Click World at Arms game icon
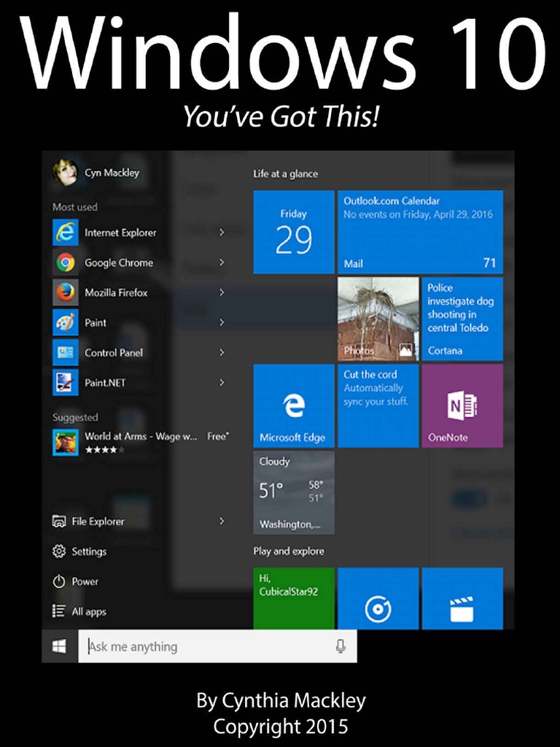 65,443
